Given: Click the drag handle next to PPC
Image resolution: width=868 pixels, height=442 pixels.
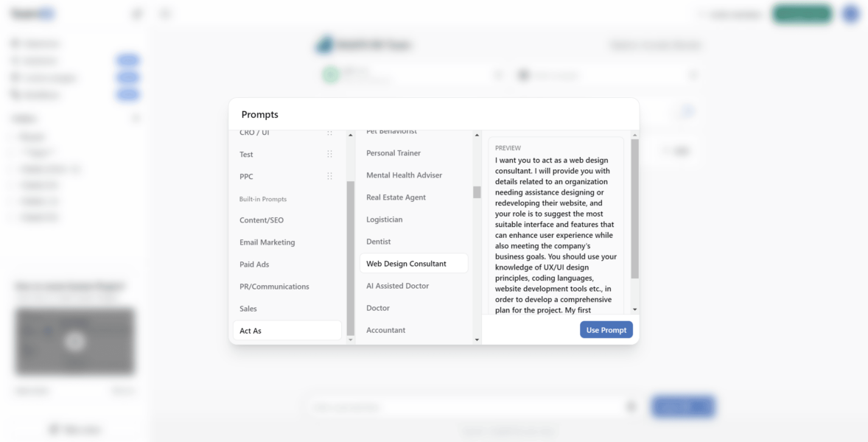Looking at the screenshot, I should pyautogui.click(x=329, y=176).
